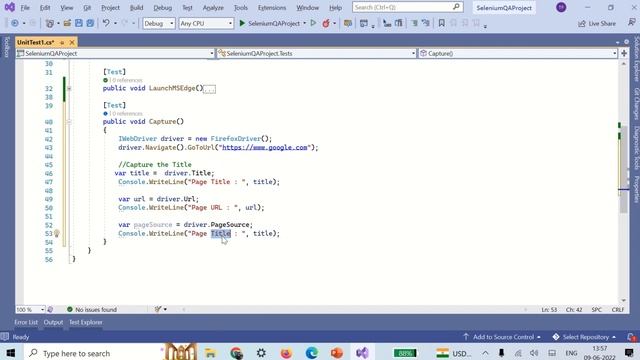
Task: Open the File menu
Action: tap(25, 7)
